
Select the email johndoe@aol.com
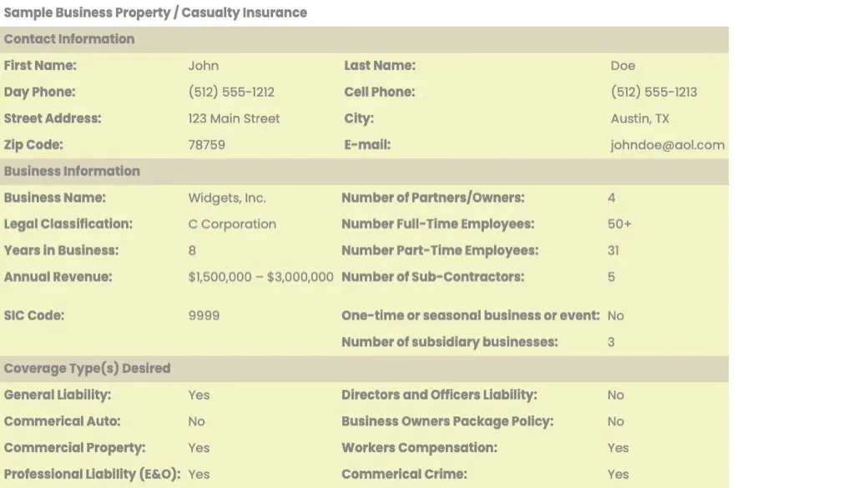(667, 145)
